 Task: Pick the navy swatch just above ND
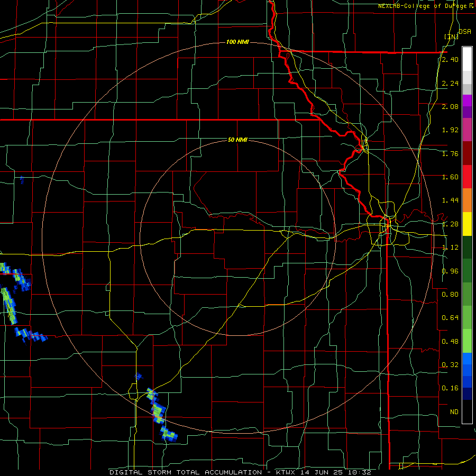467,393
